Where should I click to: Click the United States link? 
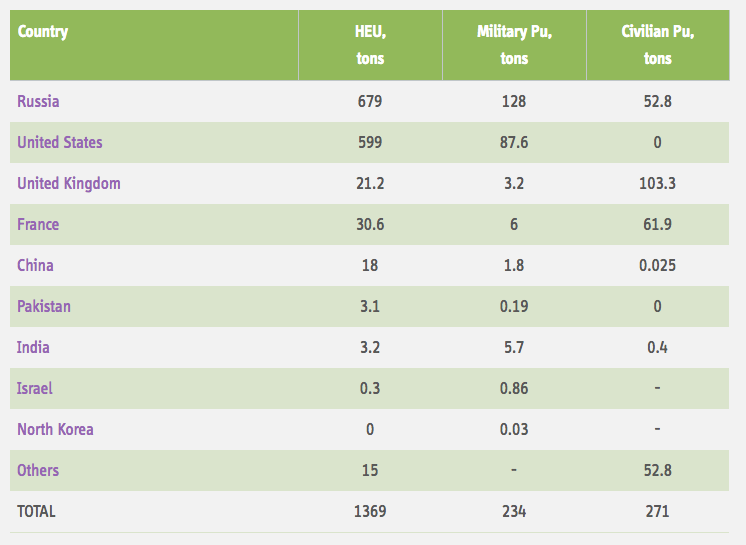[59, 142]
